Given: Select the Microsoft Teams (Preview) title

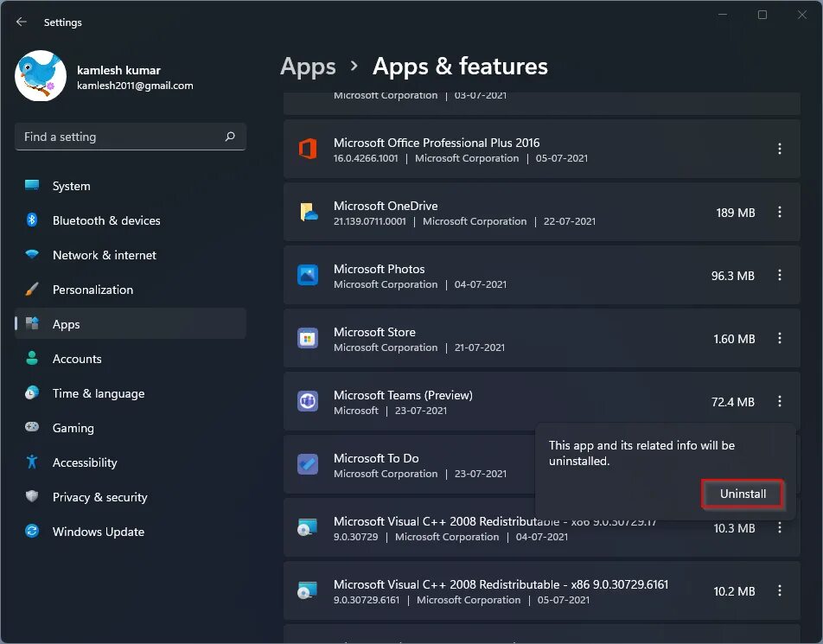Looking at the screenshot, I should pos(403,395).
